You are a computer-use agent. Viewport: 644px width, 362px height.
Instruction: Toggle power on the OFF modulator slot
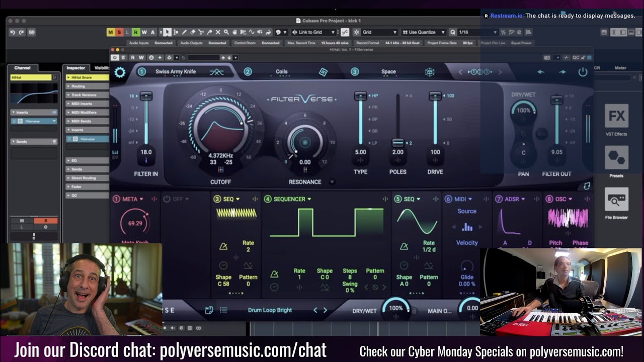click(x=167, y=199)
